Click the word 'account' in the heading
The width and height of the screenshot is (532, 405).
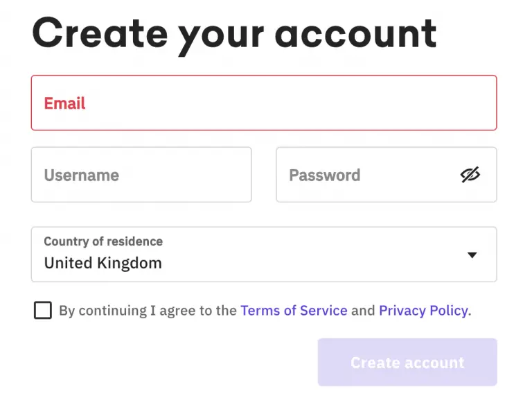pos(355,34)
